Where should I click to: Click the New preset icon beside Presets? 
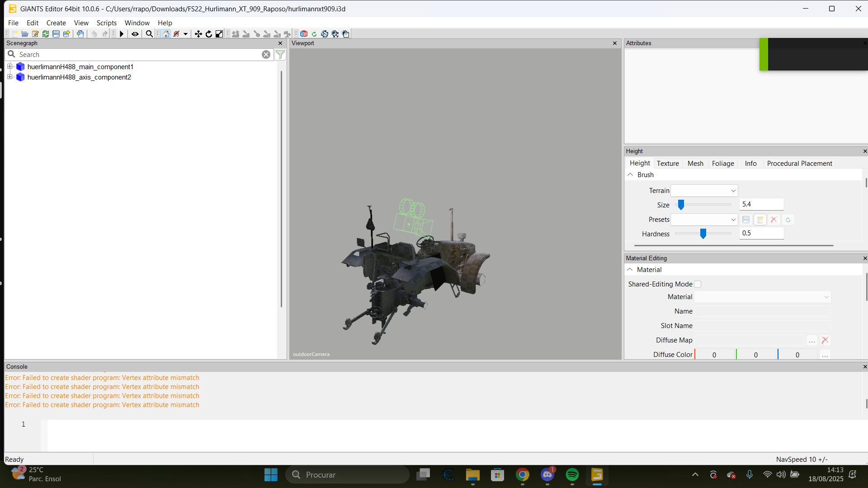point(760,220)
